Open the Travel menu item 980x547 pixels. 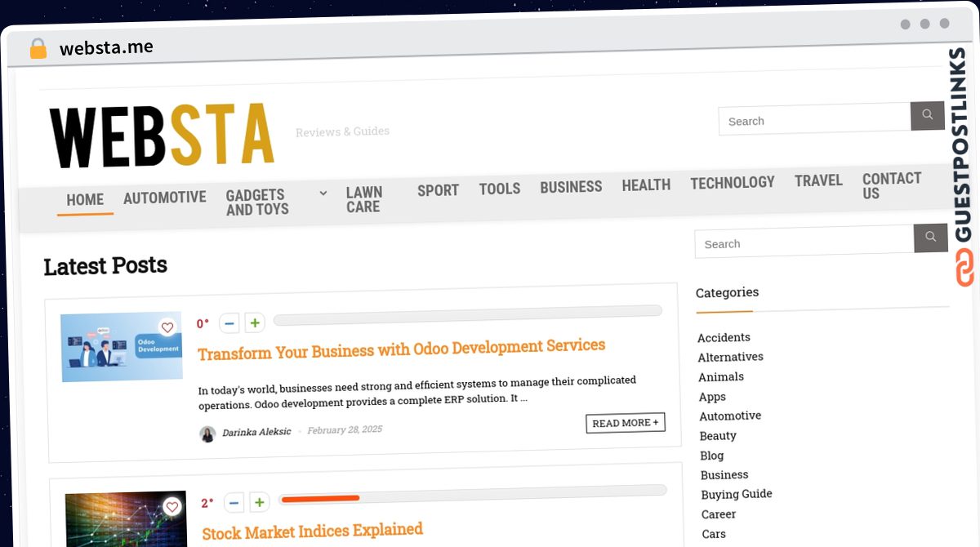[x=818, y=180]
